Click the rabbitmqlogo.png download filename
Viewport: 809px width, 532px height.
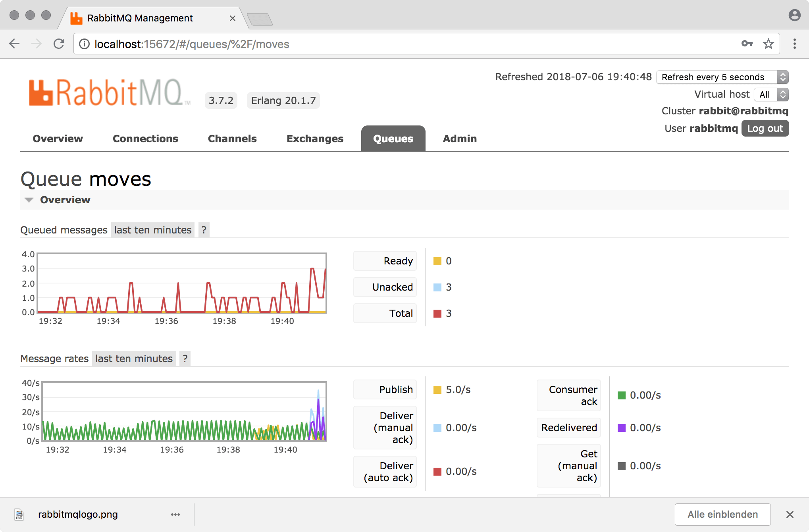tap(78, 515)
